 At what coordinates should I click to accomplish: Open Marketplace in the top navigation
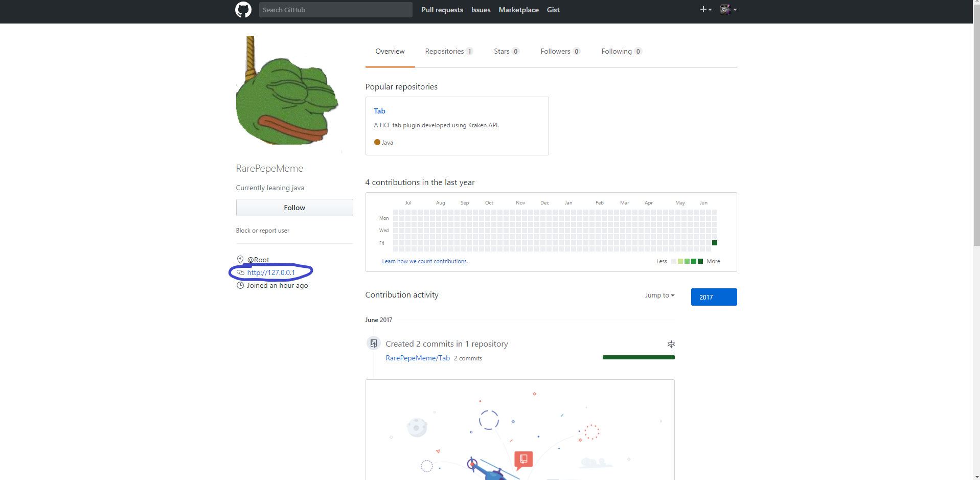518,10
